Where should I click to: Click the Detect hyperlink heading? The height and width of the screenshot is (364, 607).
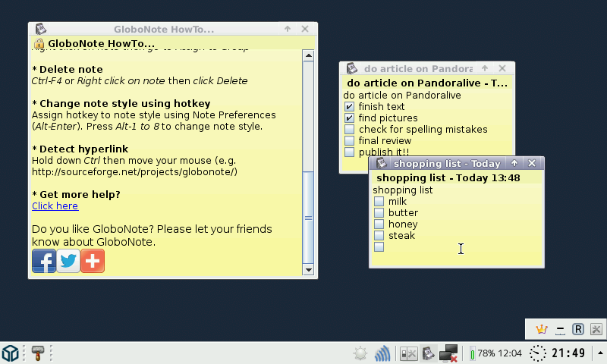pos(80,149)
